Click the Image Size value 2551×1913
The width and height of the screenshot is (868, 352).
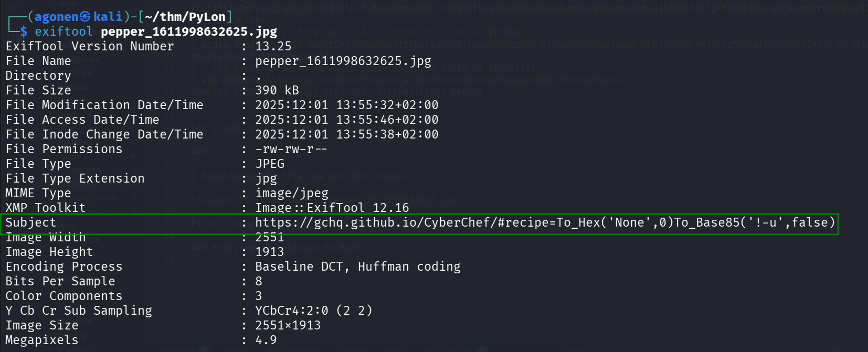(288, 325)
